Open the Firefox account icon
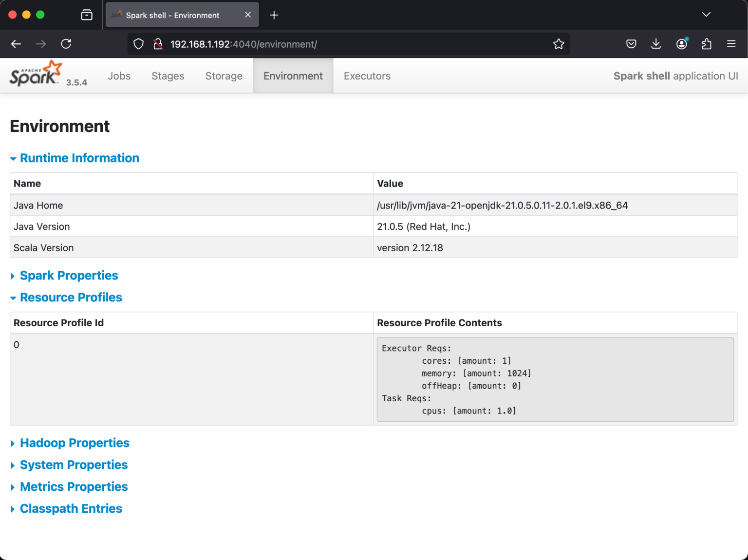The image size is (748, 560). click(681, 44)
